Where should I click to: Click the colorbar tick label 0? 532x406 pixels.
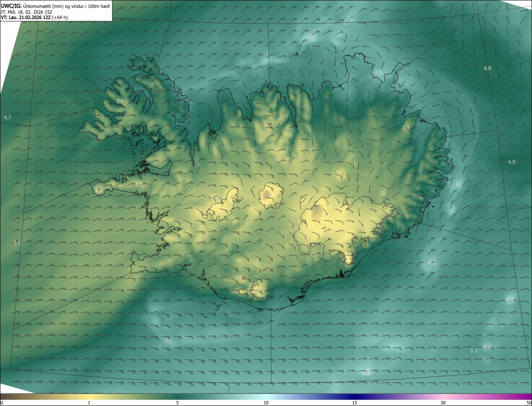click(2, 403)
